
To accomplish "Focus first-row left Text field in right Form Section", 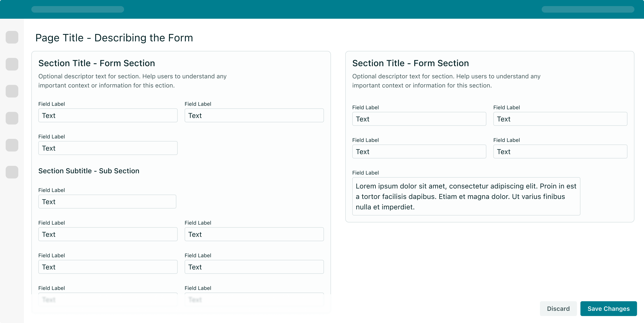I will 419,119.
